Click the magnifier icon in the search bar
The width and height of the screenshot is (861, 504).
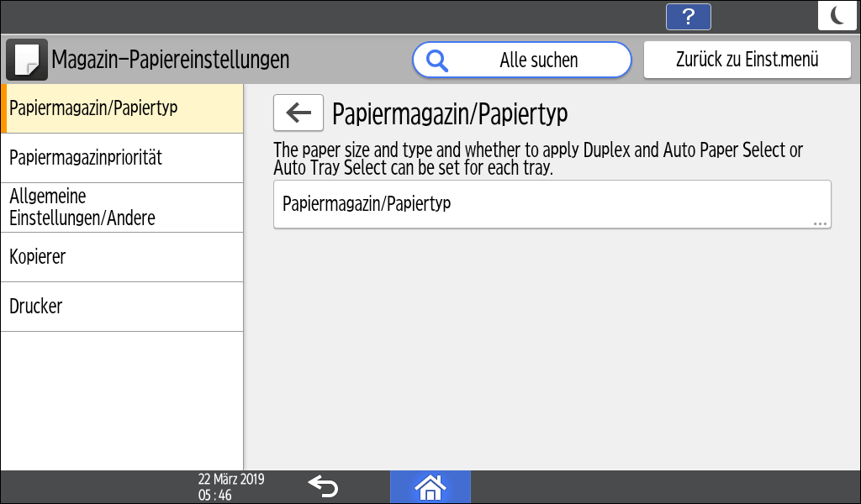click(x=436, y=60)
